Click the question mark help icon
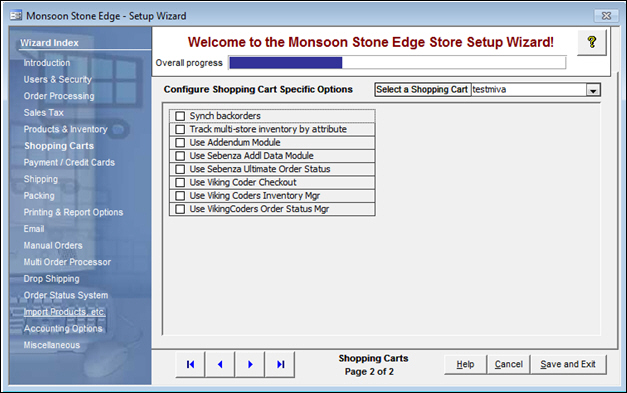Image resolution: width=627 pixels, height=393 pixels. pos(591,42)
